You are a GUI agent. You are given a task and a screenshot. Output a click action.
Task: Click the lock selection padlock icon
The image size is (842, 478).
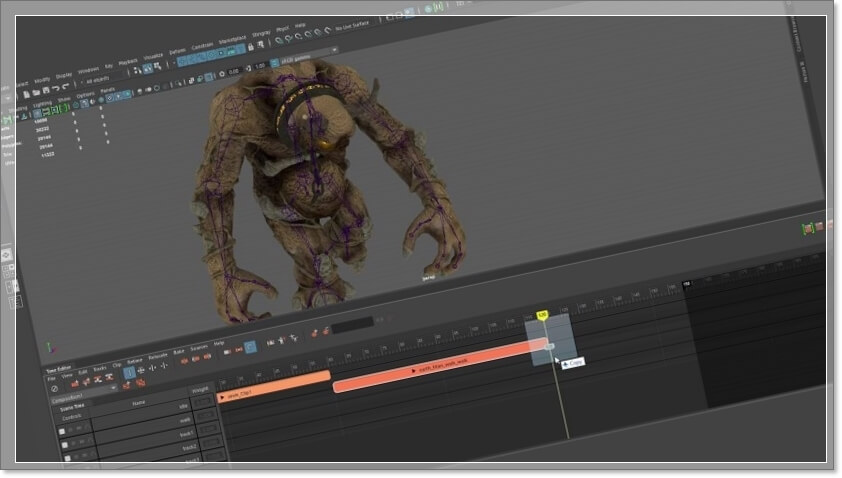[250, 47]
